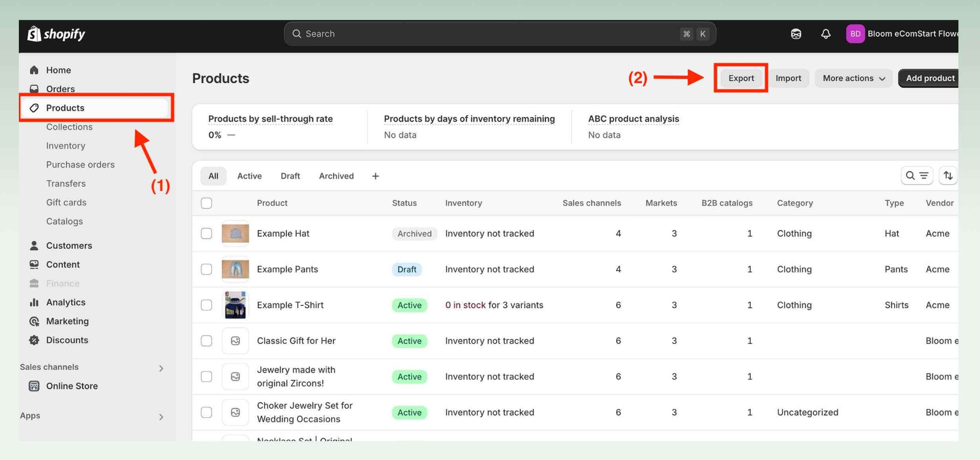980x460 pixels.
Task: Open the More actions dropdown
Action: (854, 78)
